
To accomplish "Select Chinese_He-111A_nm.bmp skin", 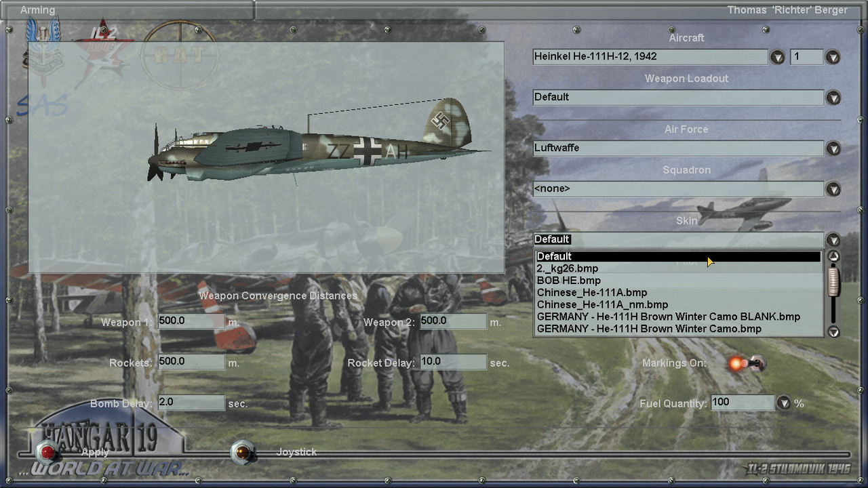I will click(x=678, y=305).
